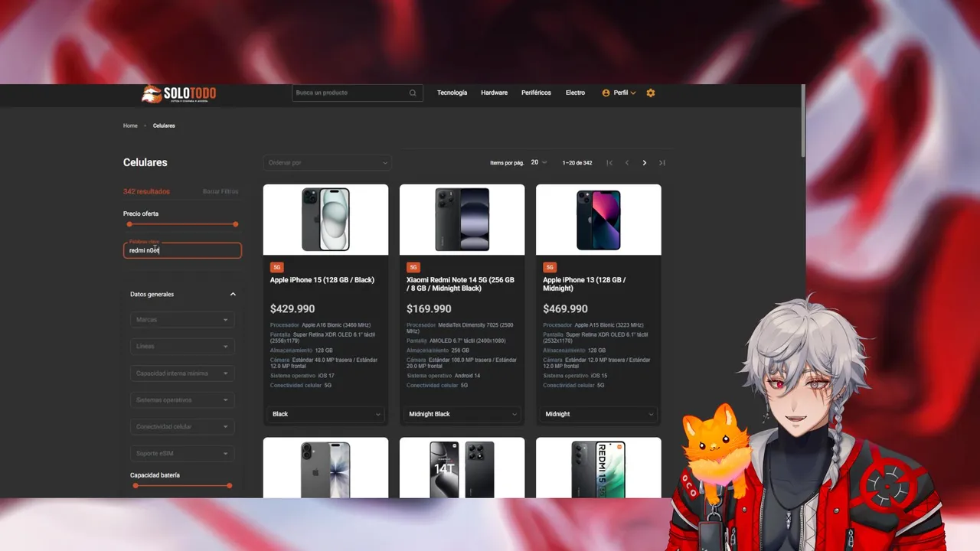980x551 pixels.
Task: Open the Marcas filter dropdown
Action: tap(182, 320)
